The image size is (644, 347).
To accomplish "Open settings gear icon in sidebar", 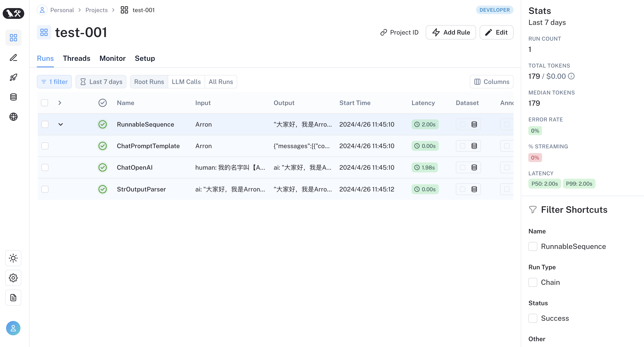I will point(13,278).
